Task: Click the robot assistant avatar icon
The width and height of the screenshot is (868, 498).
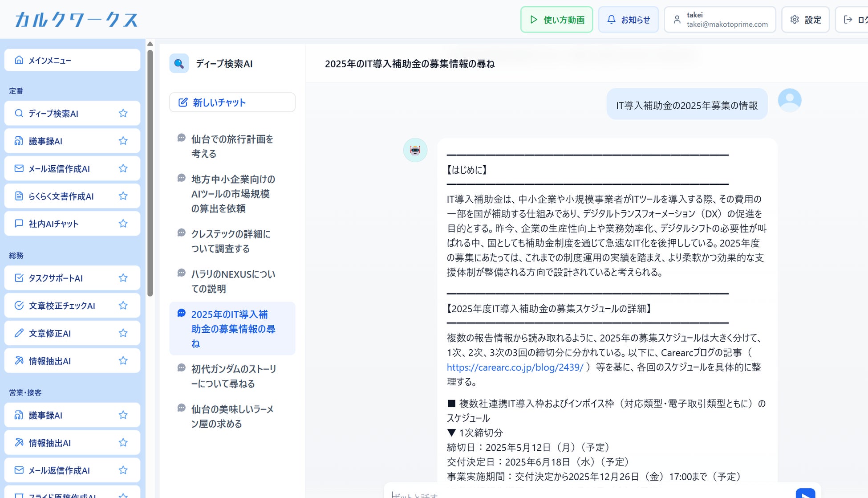Action: point(415,150)
